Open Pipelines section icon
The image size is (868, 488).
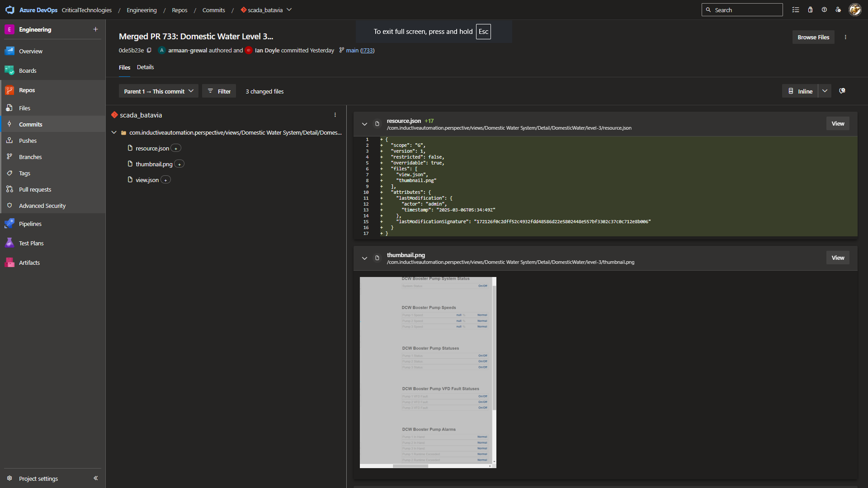point(9,224)
